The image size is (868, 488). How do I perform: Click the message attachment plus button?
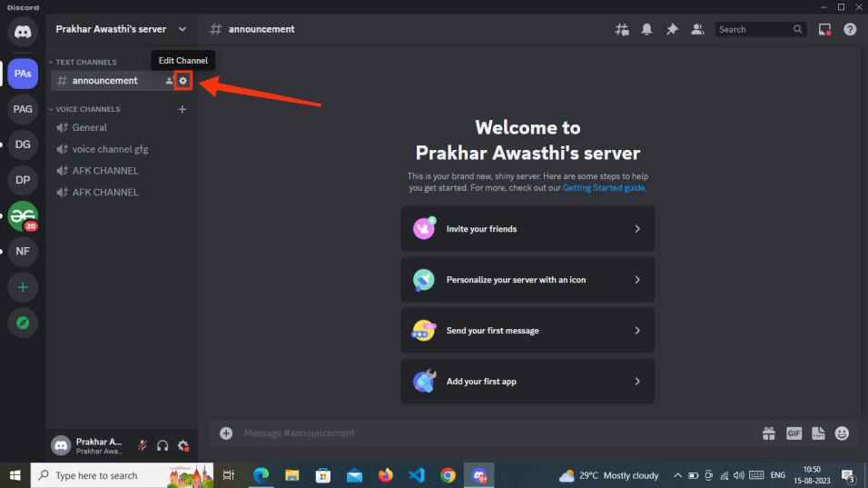click(226, 433)
